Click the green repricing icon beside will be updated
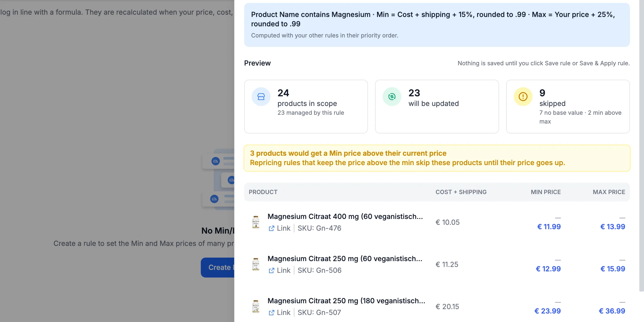Screen dimensions: 644x322 [392, 97]
